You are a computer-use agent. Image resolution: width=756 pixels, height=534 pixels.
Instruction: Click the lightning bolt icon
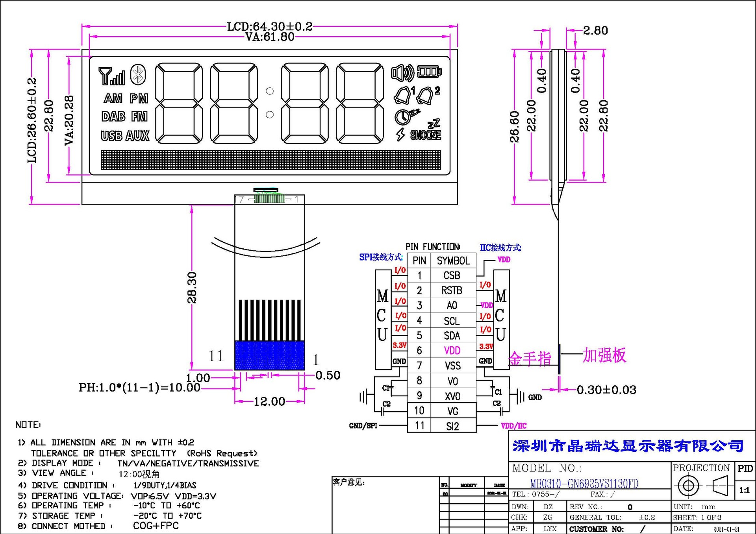pos(400,135)
